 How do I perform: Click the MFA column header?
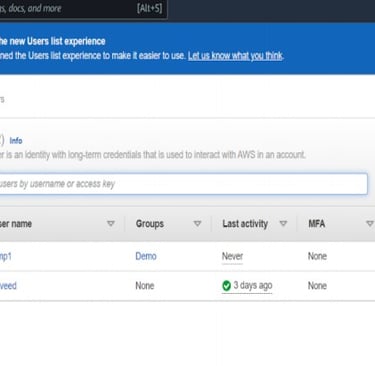[x=317, y=224]
